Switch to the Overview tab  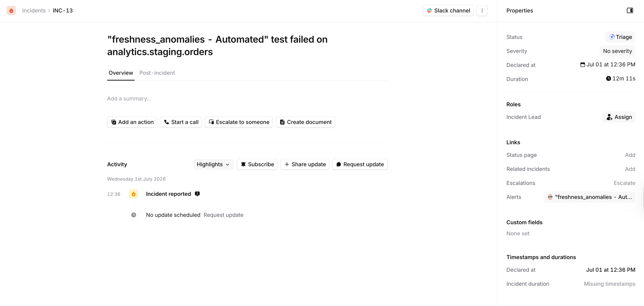pos(121,73)
